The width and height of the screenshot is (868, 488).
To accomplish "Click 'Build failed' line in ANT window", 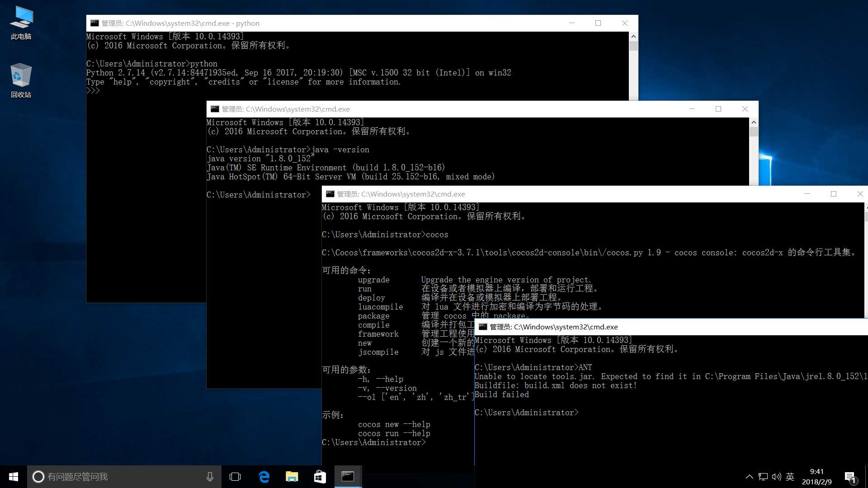I will [x=502, y=394].
